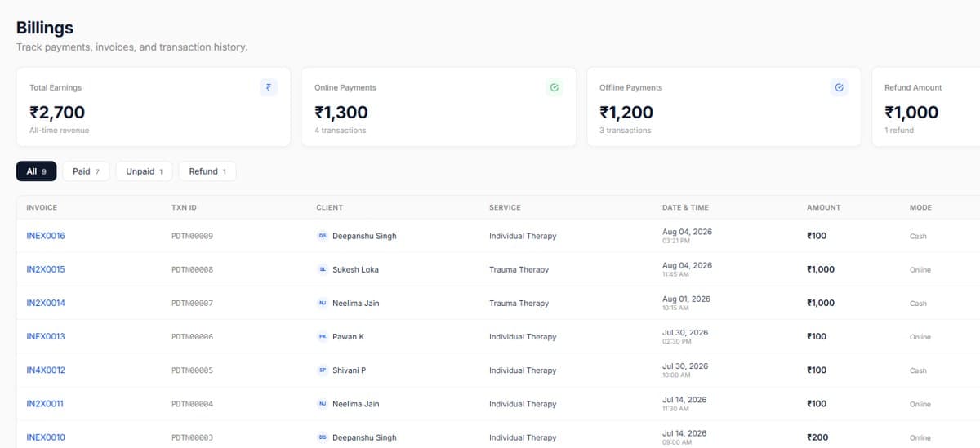This screenshot has width=980, height=448.
Task: Click transaction ID PDTN00003
Action: click(x=192, y=437)
